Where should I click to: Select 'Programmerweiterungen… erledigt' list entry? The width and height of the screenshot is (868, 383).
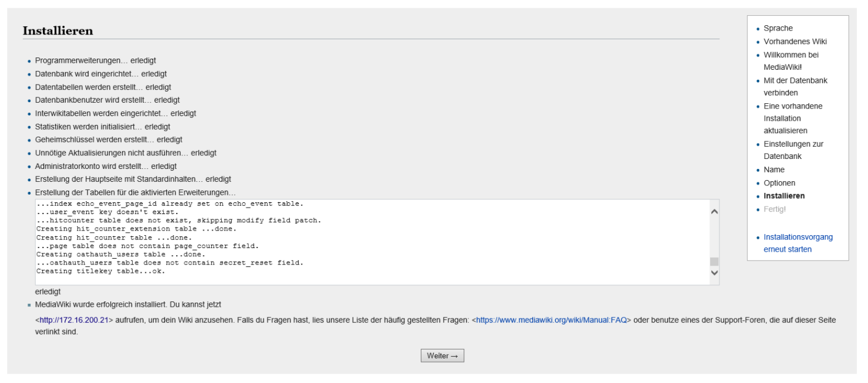96,60
